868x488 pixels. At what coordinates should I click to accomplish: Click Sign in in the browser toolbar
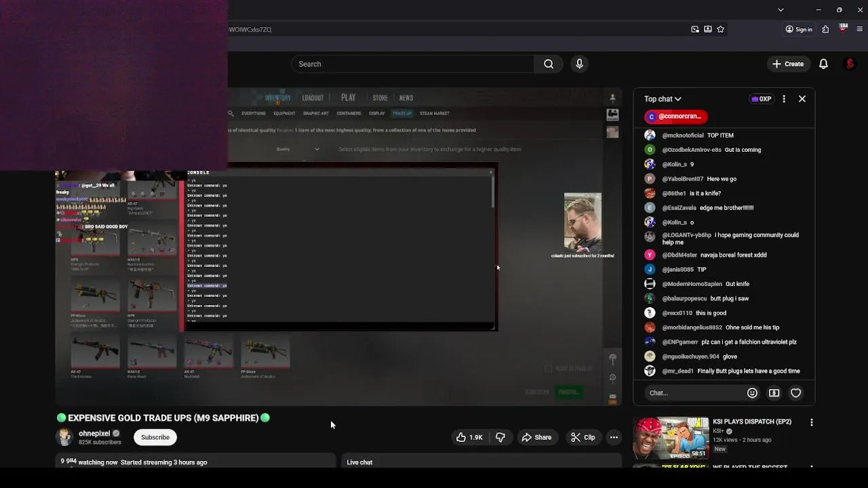(x=799, y=29)
